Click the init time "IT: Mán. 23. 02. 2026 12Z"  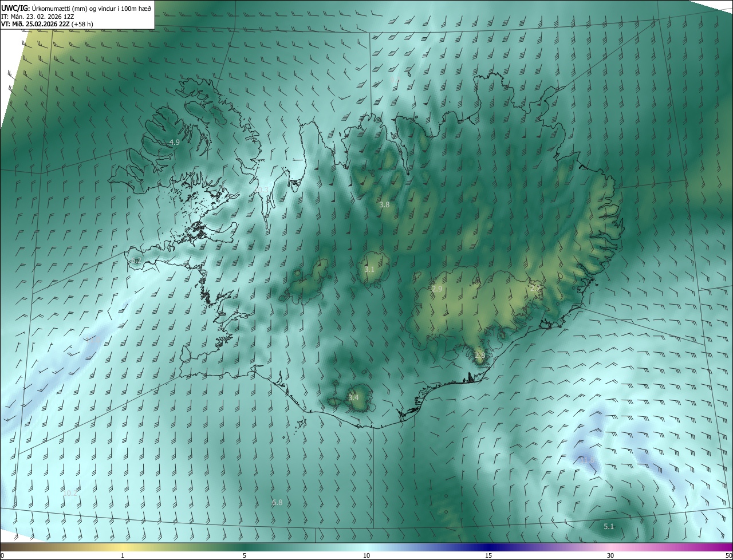pyautogui.click(x=38, y=16)
